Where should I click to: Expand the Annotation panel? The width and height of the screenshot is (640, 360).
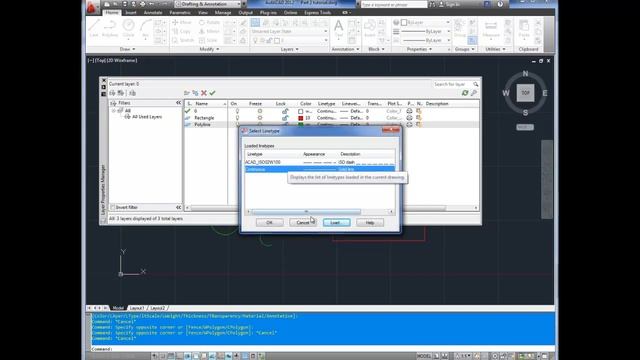click(x=345, y=49)
